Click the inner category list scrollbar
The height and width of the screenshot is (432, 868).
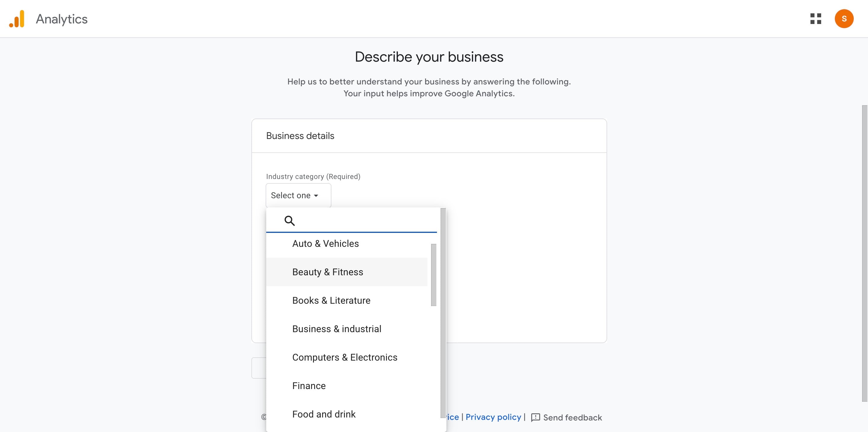(433, 275)
